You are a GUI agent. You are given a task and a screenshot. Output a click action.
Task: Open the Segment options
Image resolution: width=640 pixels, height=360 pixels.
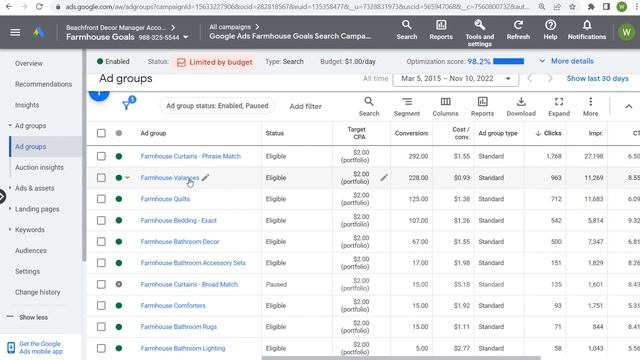(x=407, y=107)
